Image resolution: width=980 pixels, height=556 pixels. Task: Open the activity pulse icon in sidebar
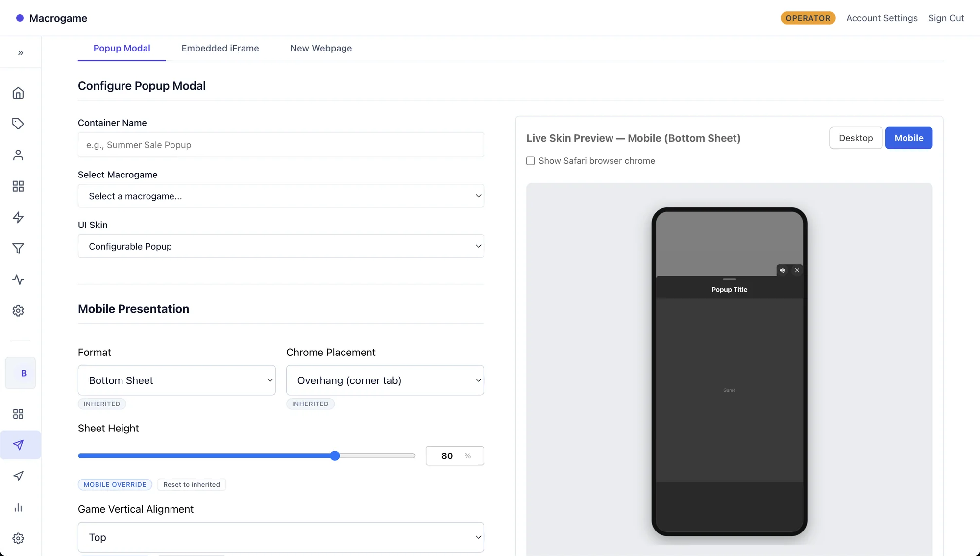coord(18,280)
